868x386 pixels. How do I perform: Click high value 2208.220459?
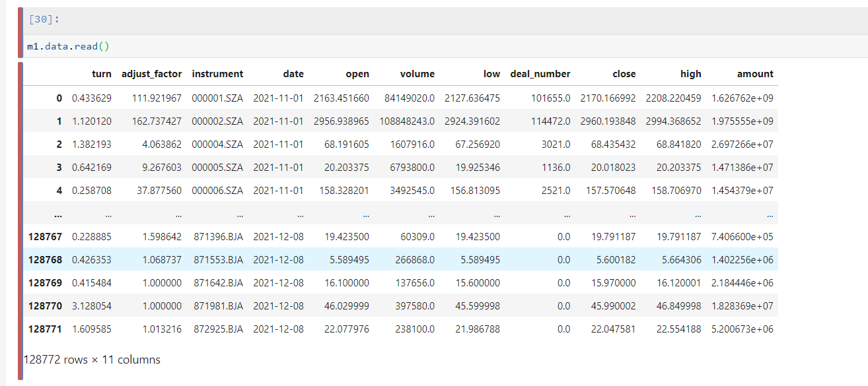tap(674, 98)
